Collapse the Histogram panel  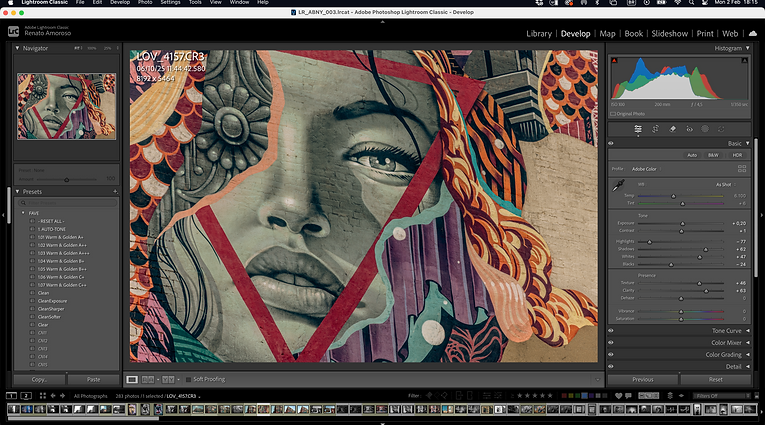tap(747, 48)
